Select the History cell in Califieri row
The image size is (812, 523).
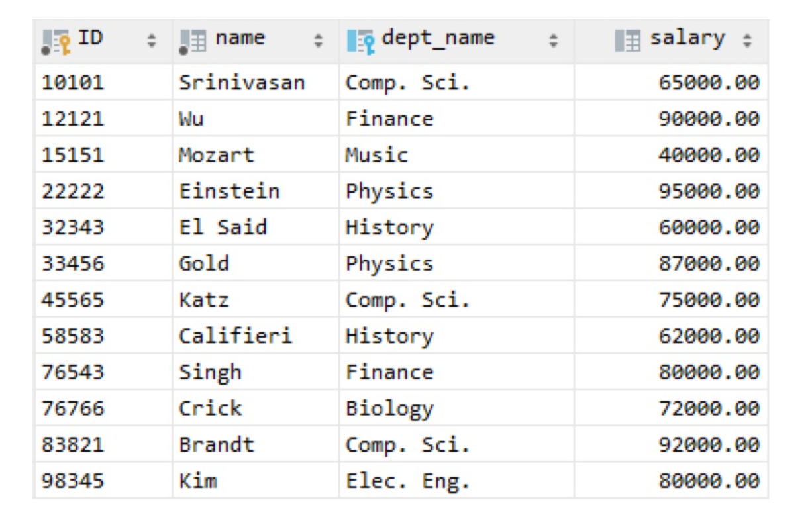tap(456, 336)
